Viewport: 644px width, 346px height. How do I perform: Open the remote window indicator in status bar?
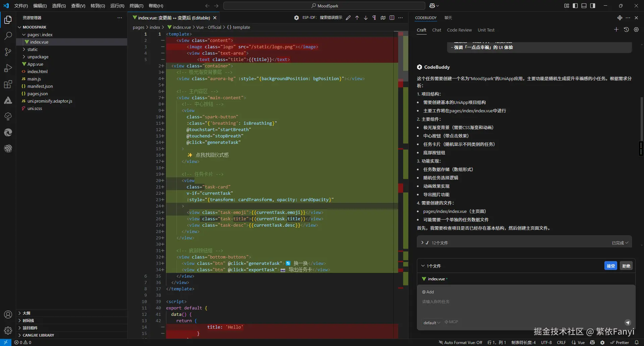click(6, 343)
